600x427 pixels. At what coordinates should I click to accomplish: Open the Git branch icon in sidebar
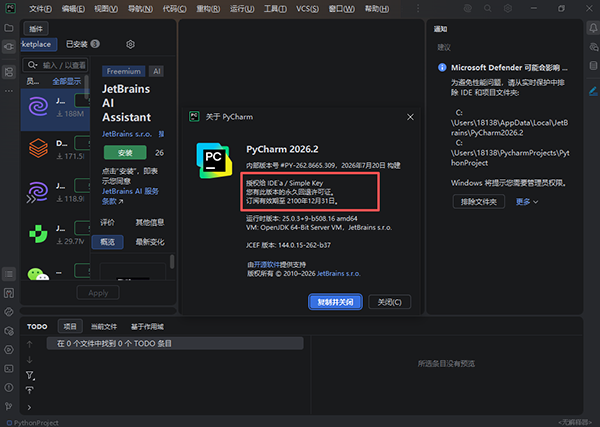pos(8,406)
